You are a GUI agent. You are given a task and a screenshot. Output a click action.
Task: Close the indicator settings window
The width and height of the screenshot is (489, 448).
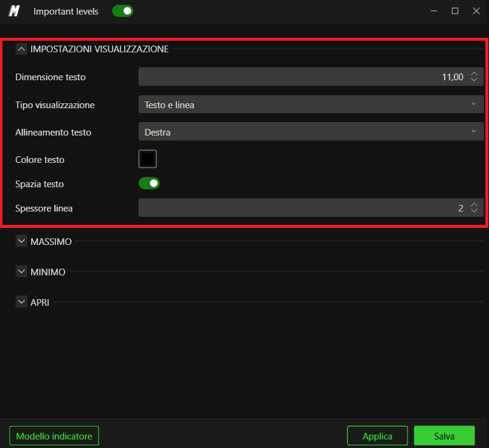point(476,11)
